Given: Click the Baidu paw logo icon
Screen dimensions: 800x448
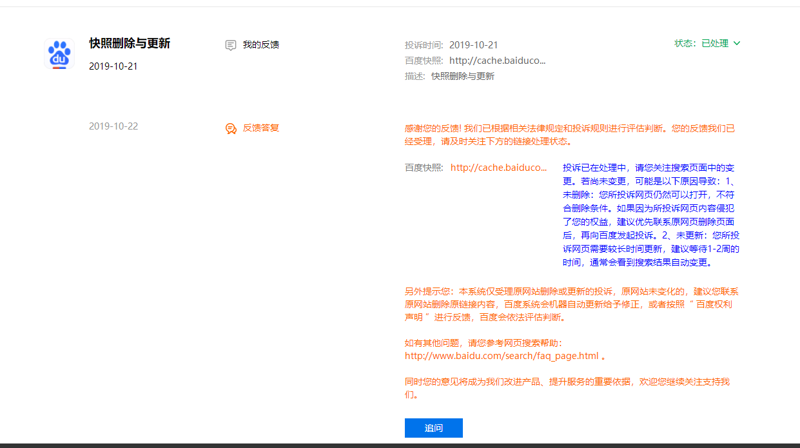Looking at the screenshot, I should [59, 54].
